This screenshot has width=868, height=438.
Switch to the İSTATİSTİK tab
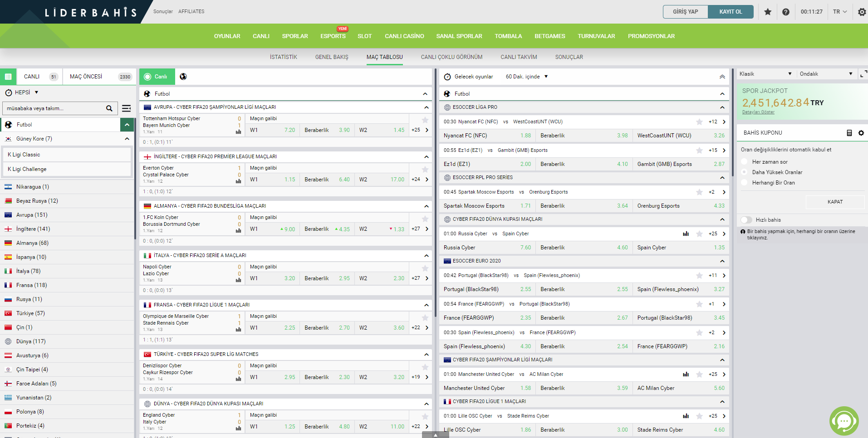tap(284, 57)
